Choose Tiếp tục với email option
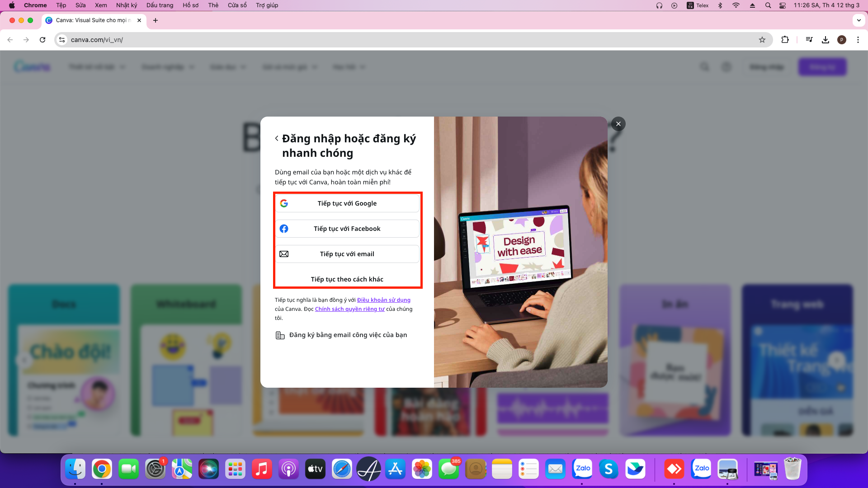This screenshot has width=868, height=488. click(x=347, y=254)
